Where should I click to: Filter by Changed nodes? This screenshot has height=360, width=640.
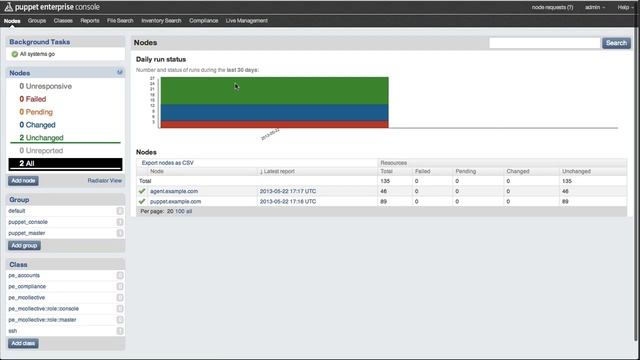tap(37, 125)
